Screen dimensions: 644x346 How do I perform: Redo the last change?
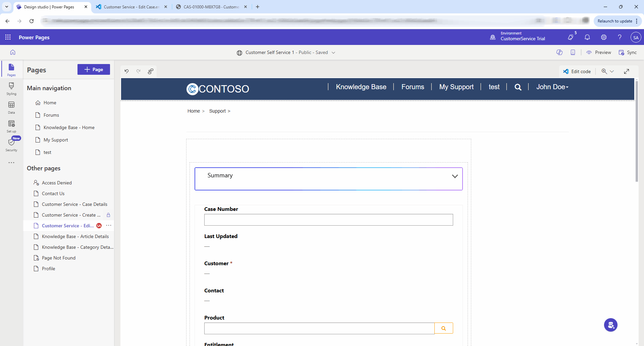tap(139, 71)
